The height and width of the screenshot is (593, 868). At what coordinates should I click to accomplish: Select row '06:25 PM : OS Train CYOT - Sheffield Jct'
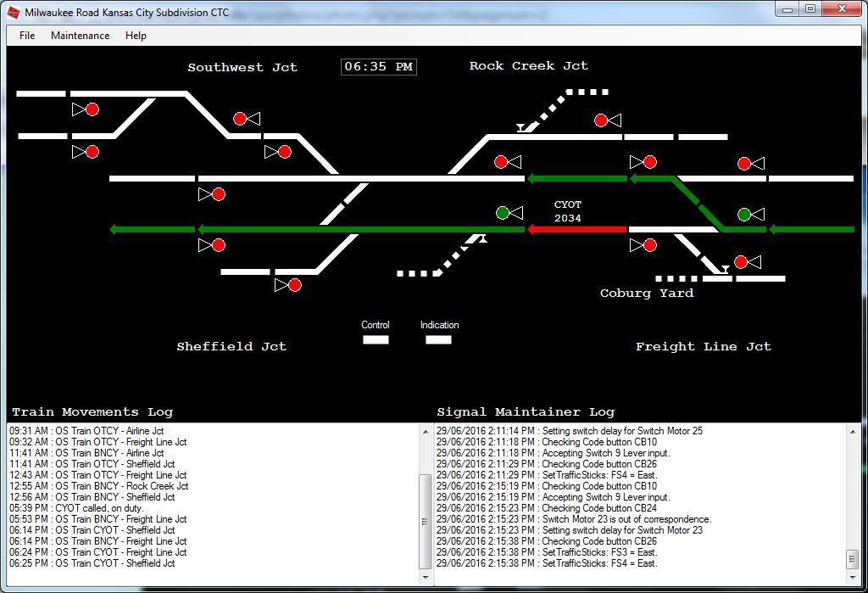point(92,563)
